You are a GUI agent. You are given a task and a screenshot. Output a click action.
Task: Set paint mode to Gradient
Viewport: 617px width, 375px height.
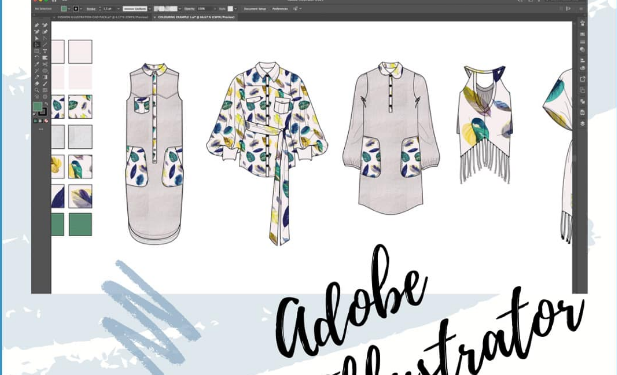click(x=40, y=121)
